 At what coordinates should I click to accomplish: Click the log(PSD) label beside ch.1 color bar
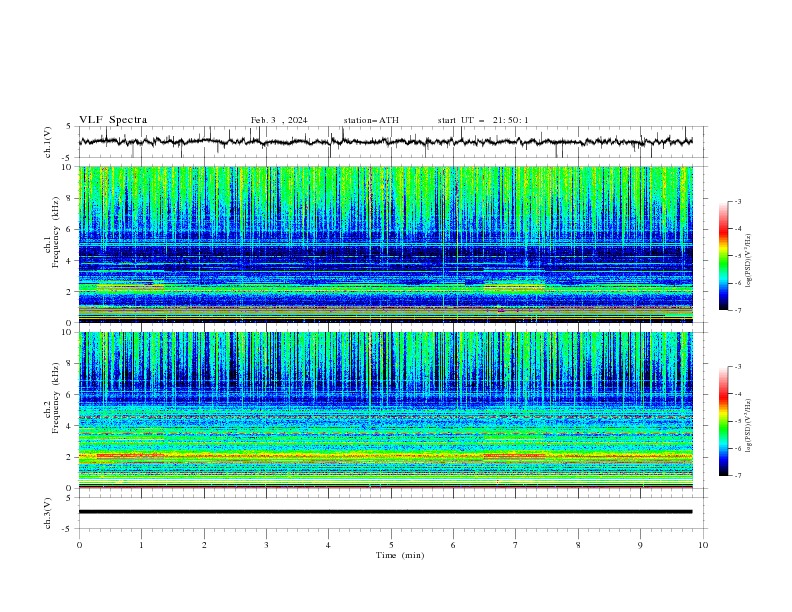749,261
